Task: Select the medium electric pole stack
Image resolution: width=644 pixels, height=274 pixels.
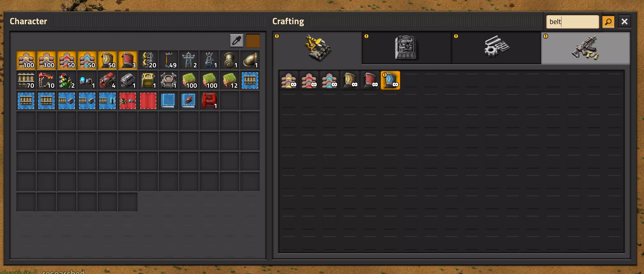Action: coord(168,60)
